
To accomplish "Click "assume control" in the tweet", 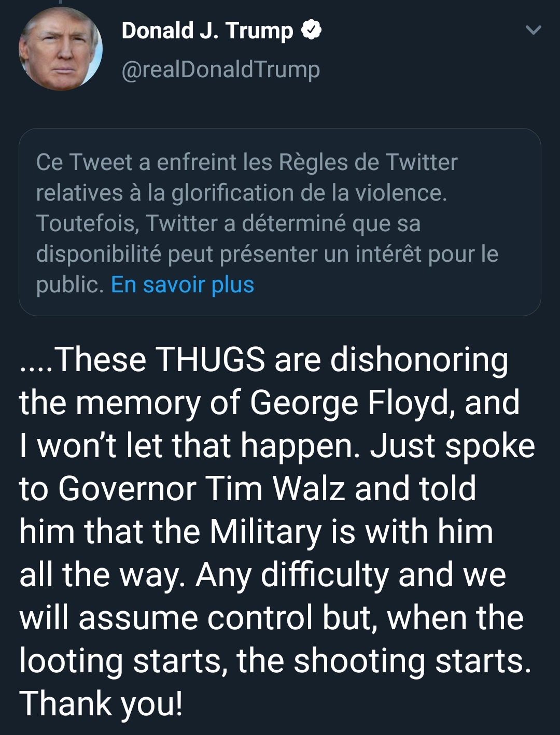I will click(x=195, y=618).
